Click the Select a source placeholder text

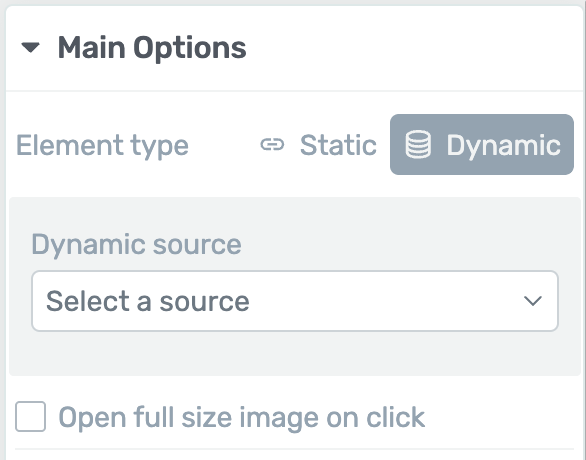point(148,301)
